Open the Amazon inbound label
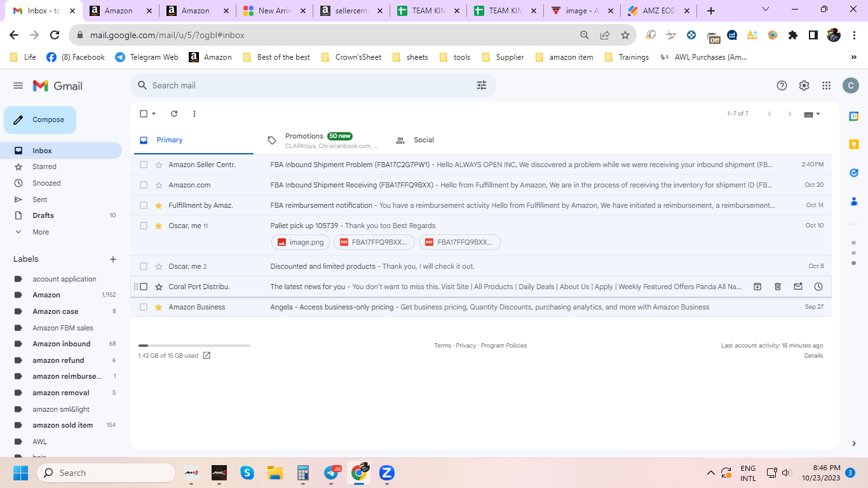The image size is (868, 488). tap(62, 344)
